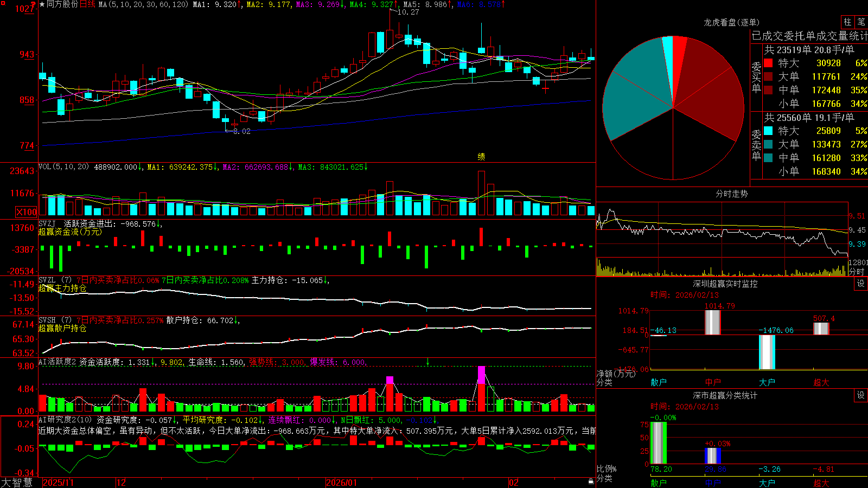
Task: Switch 龙虎看盘 to 柱 bar view
Action: tap(847, 22)
